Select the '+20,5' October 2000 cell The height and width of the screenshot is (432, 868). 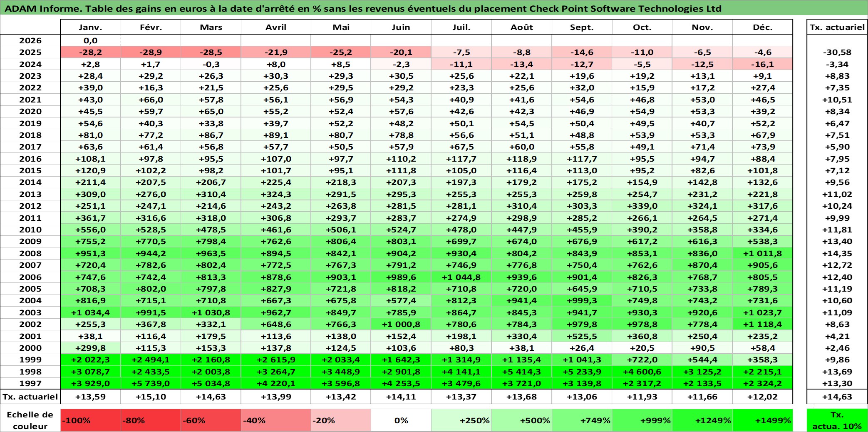click(642, 348)
